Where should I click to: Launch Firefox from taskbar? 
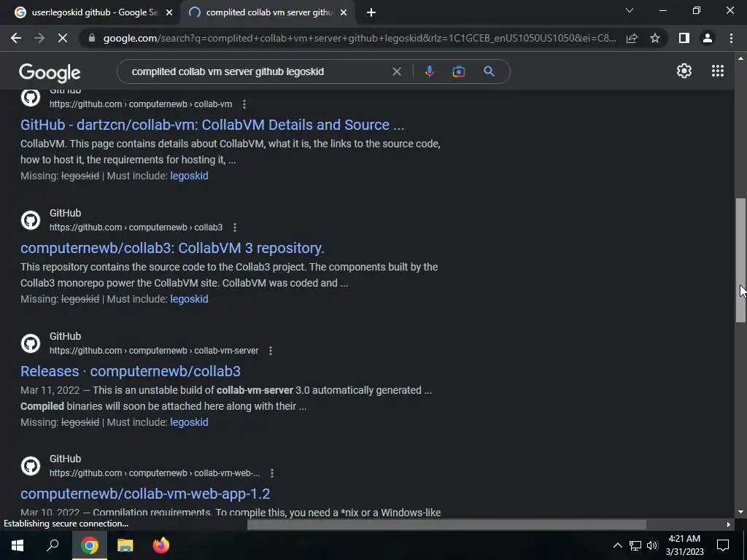[161, 545]
